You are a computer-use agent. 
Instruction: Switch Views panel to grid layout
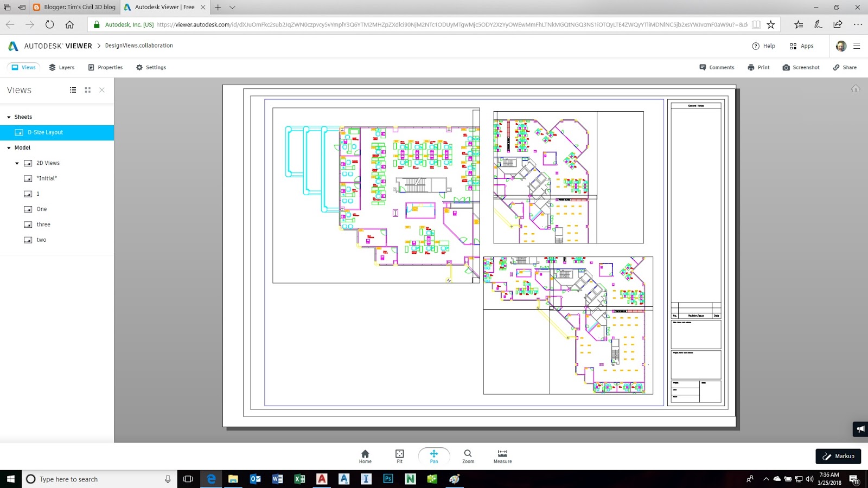point(87,90)
